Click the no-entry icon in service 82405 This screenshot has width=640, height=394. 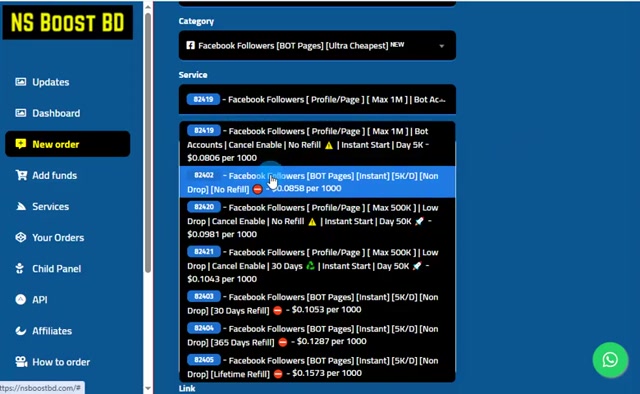tap(278, 374)
